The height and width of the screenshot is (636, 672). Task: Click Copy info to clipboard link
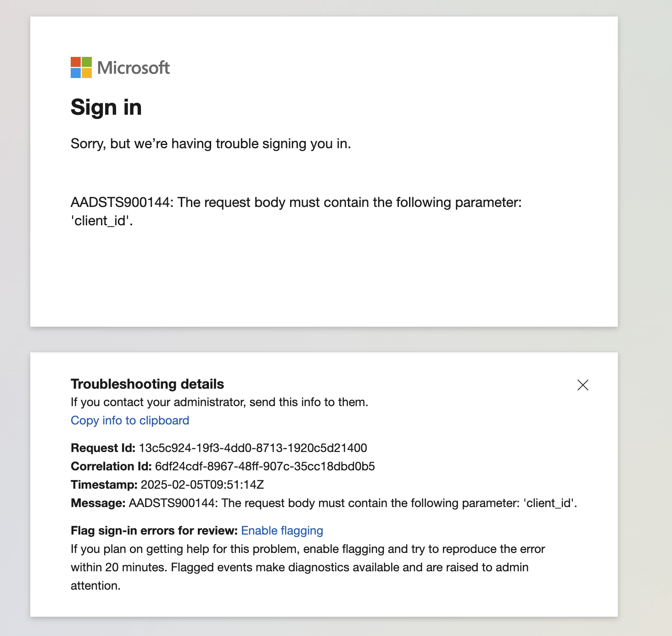pos(130,421)
